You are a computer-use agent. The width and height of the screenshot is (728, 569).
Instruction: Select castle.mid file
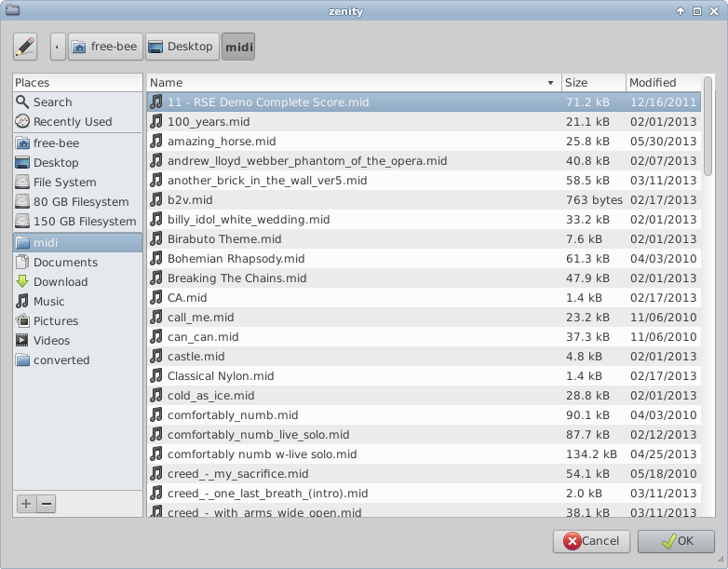click(424, 357)
